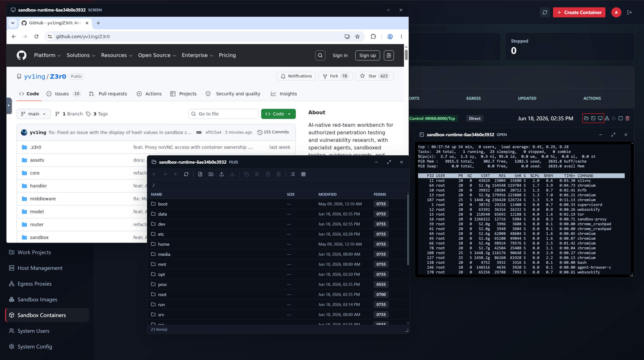This screenshot has width=644, height=360.
Task: Expand the Open Source menu on GitHub
Action: click(x=157, y=55)
